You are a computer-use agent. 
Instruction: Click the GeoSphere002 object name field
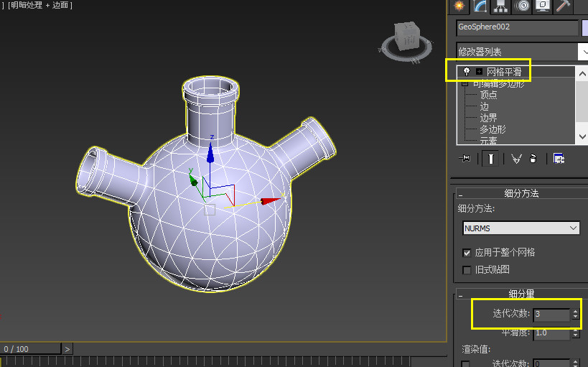tap(517, 27)
